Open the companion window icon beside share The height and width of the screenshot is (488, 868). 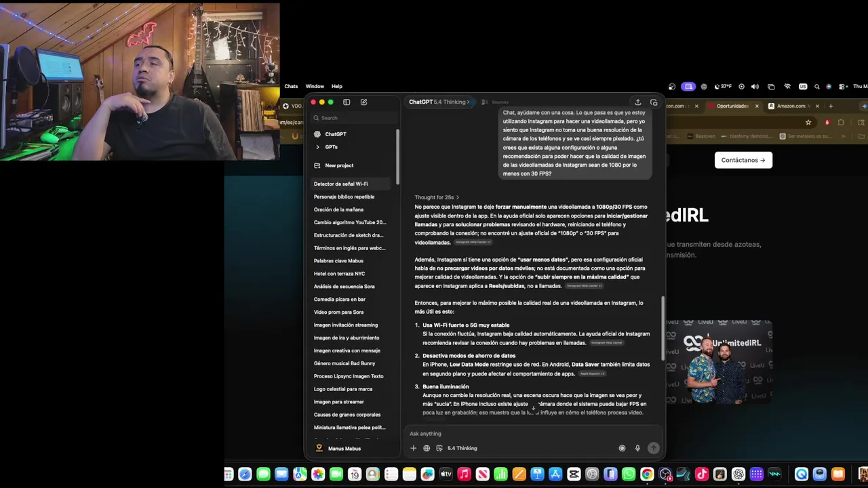coord(654,102)
